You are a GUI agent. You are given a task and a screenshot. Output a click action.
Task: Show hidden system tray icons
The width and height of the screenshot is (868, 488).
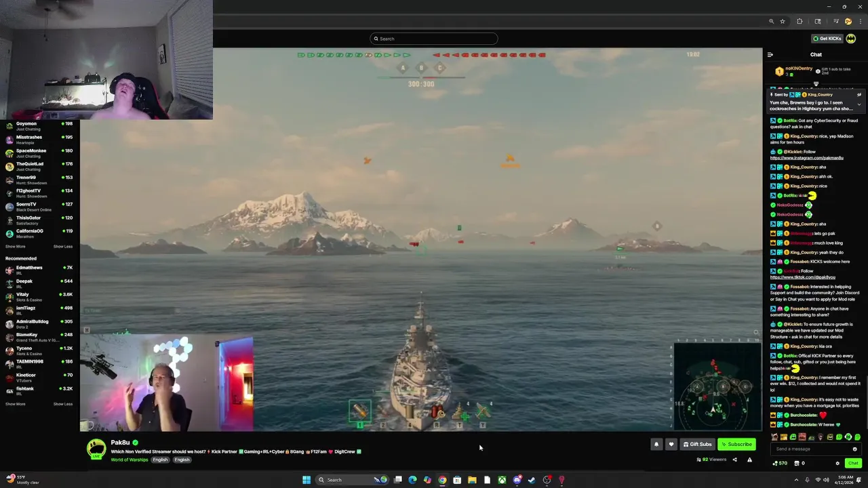click(x=796, y=480)
